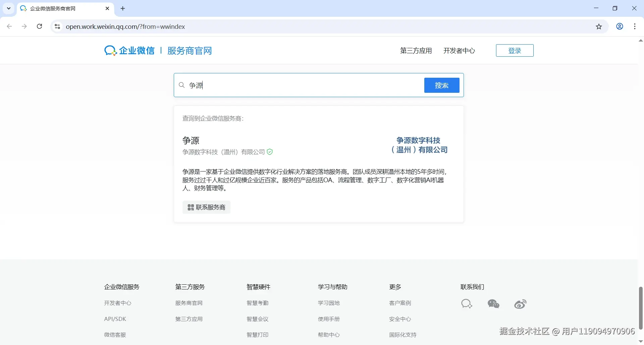
Task: Click the page reload icon
Action: point(39,26)
